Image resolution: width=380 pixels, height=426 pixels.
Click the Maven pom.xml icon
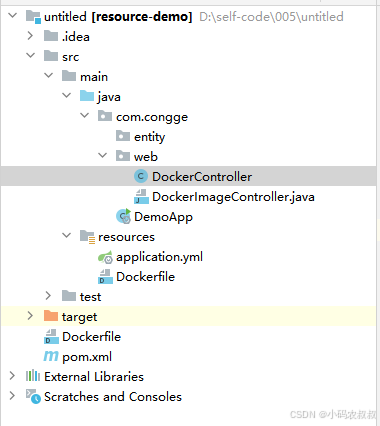coord(51,356)
